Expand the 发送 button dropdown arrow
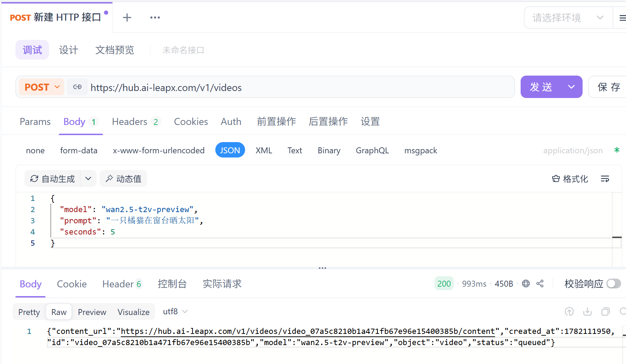This screenshot has width=626, height=364. (x=571, y=87)
